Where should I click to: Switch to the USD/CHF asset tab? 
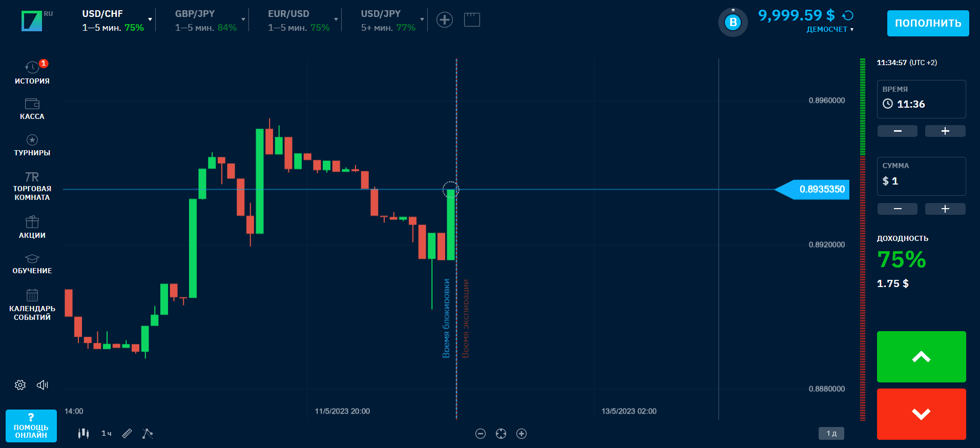point(113,21)
